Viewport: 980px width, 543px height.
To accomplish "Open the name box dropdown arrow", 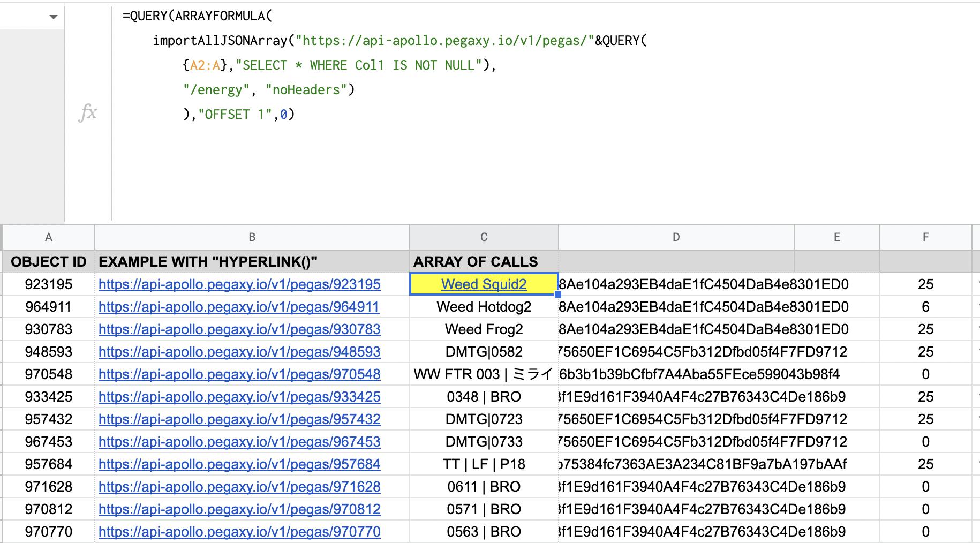I will click(x=53, y=17).
